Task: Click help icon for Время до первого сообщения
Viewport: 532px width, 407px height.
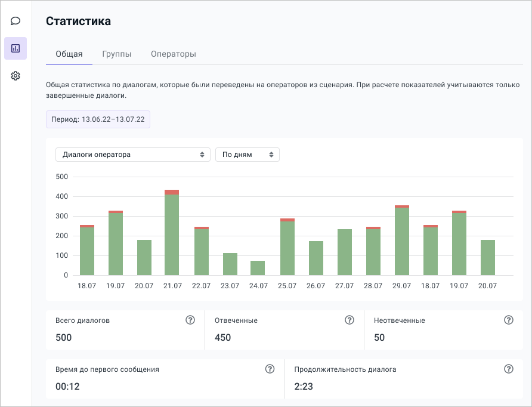Action: pyautogui.click(x=270, y=369)
